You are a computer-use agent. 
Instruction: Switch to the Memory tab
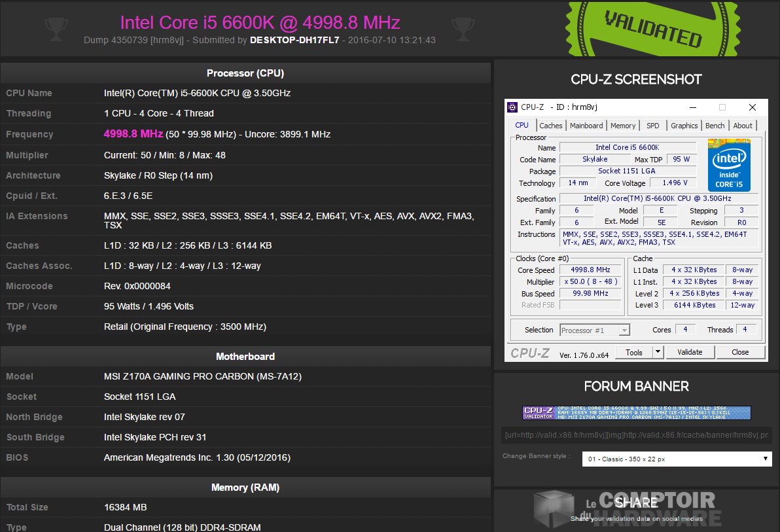(623, 126)
